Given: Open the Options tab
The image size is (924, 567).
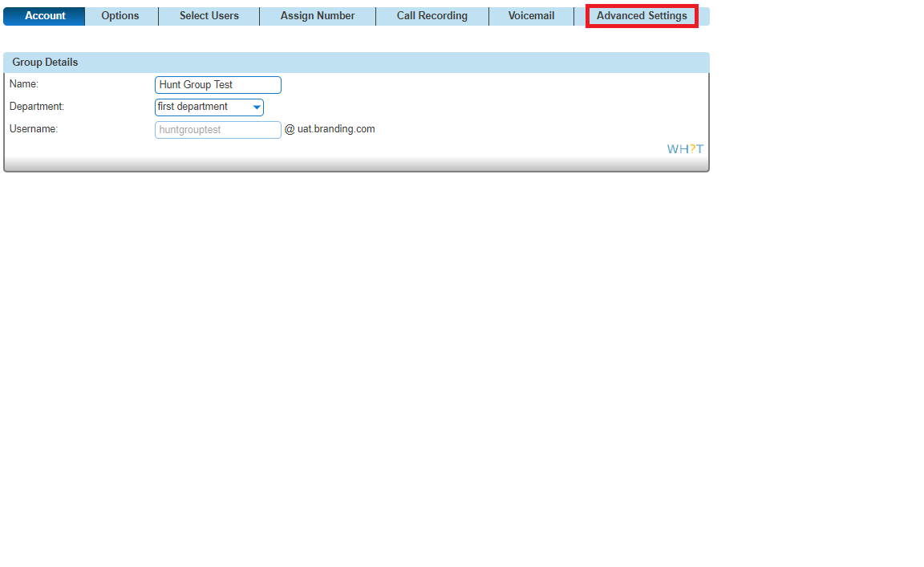Looking at the screenshot, I should (x=120, y=16).
